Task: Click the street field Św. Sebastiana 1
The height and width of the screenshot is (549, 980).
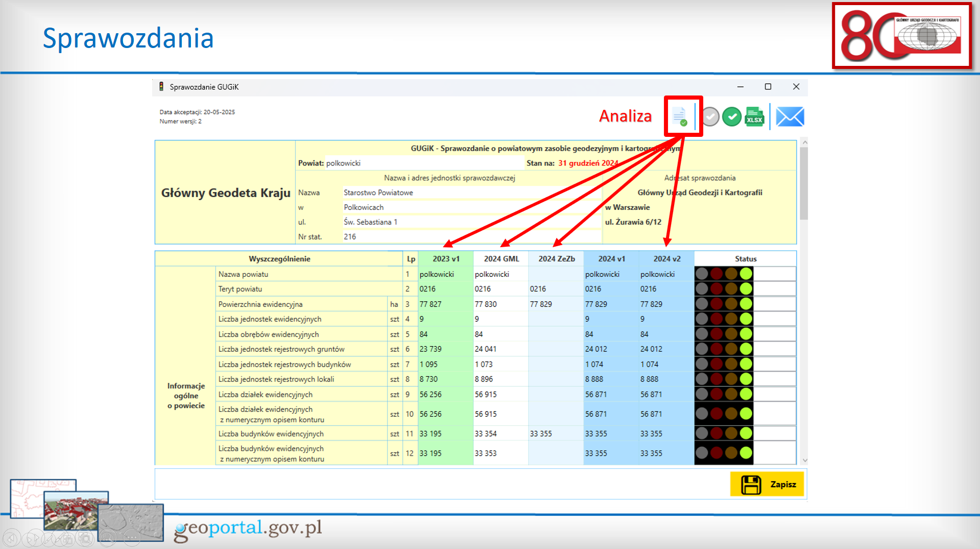Action: 470,222
